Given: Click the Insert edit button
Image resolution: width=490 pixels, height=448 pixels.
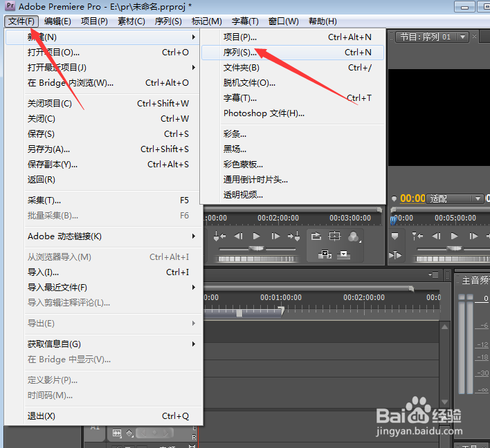Looking at the screenshot, I should point(325,254).
